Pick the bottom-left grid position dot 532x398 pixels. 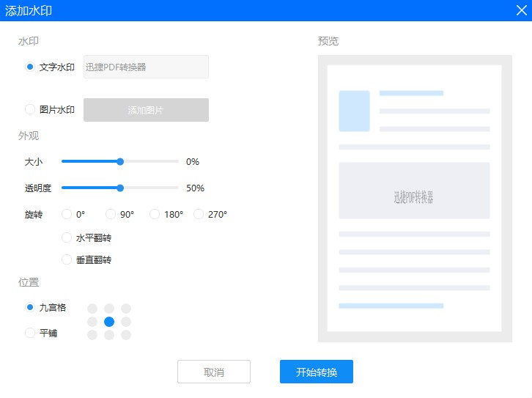click(92, 335)
